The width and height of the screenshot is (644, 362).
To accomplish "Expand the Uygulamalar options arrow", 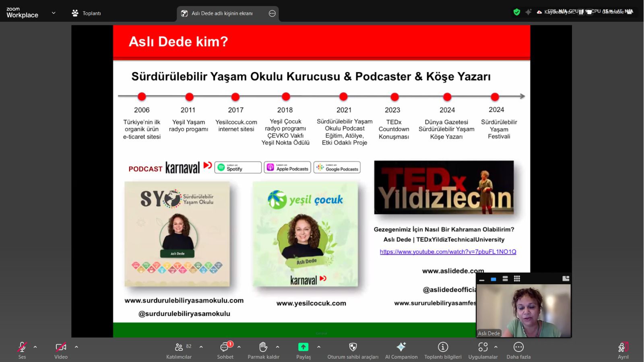I will click(x=495, y=347).
